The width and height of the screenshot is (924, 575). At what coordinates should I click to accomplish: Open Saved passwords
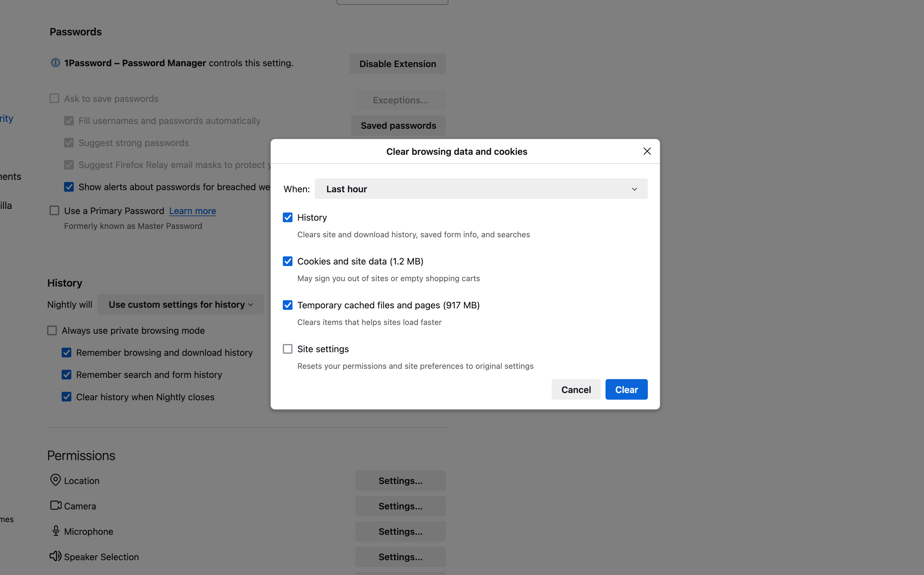[398, 125]
